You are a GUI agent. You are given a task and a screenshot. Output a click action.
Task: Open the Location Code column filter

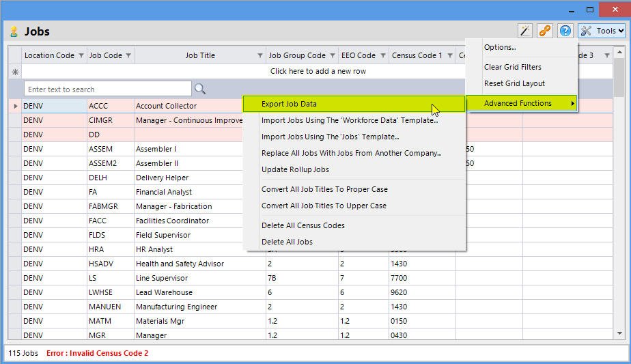click(x=81, y=55)
